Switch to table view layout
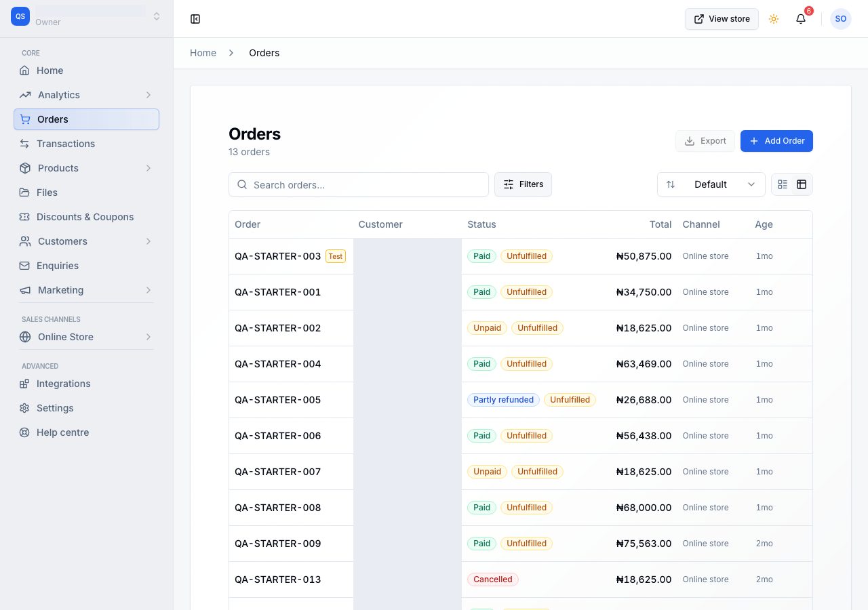This screenshot has height=610, width=868. pyautogui.click(x=802, y=184)
